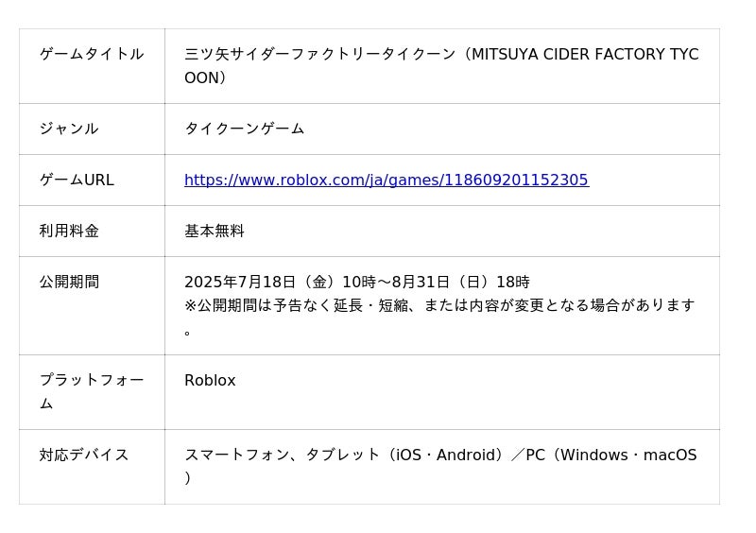Select the タイクーンゲーム genre value
The image size is (756, 533).
tap(244, 129)
